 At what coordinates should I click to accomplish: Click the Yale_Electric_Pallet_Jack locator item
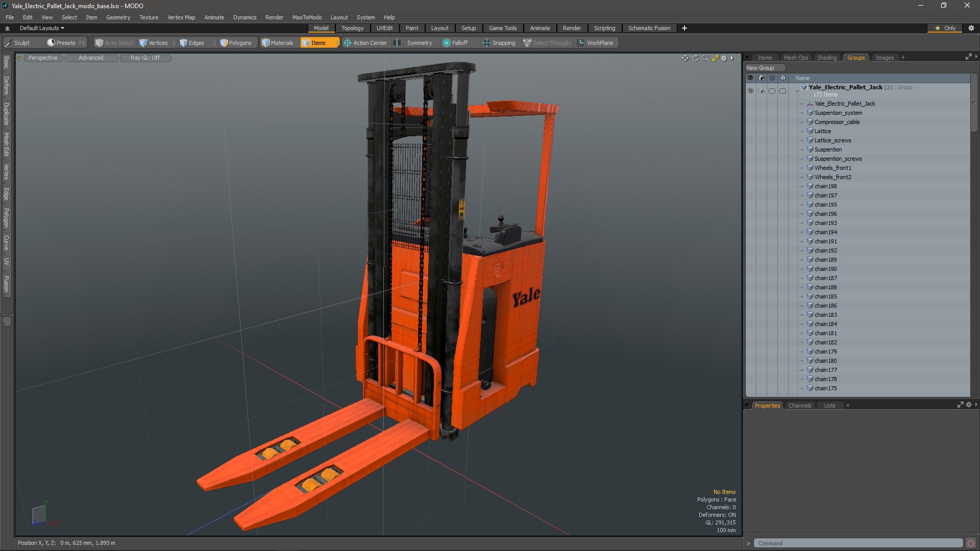845,104
